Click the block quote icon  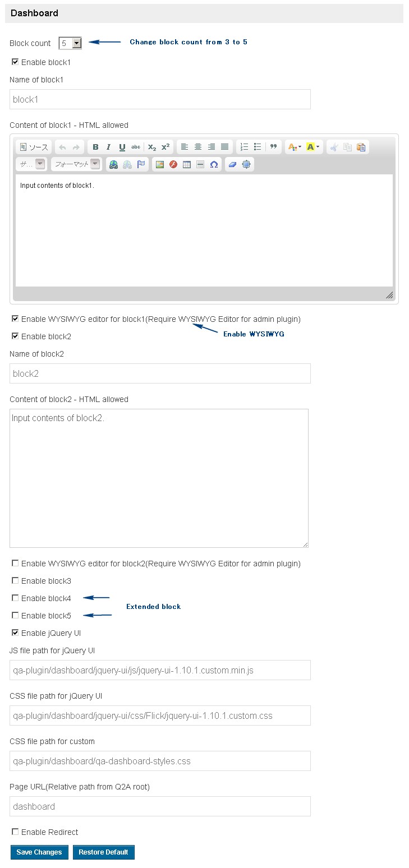pos(274,147)
